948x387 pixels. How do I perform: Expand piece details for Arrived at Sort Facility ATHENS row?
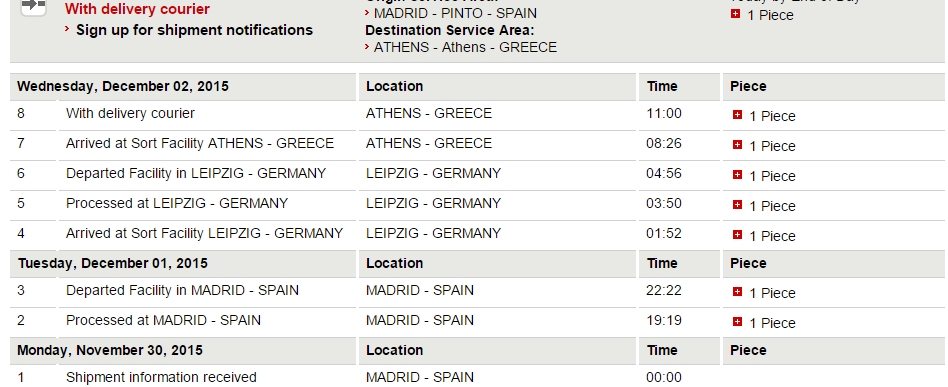(737, 145)
